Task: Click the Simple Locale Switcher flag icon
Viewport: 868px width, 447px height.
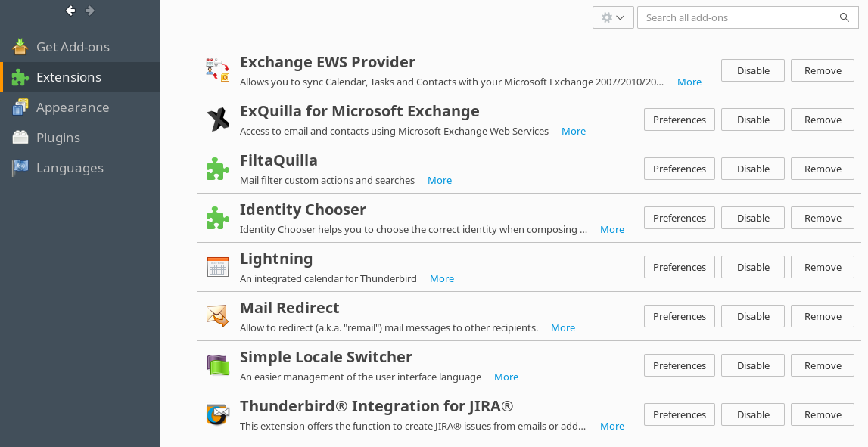Action: coord(218,365)
